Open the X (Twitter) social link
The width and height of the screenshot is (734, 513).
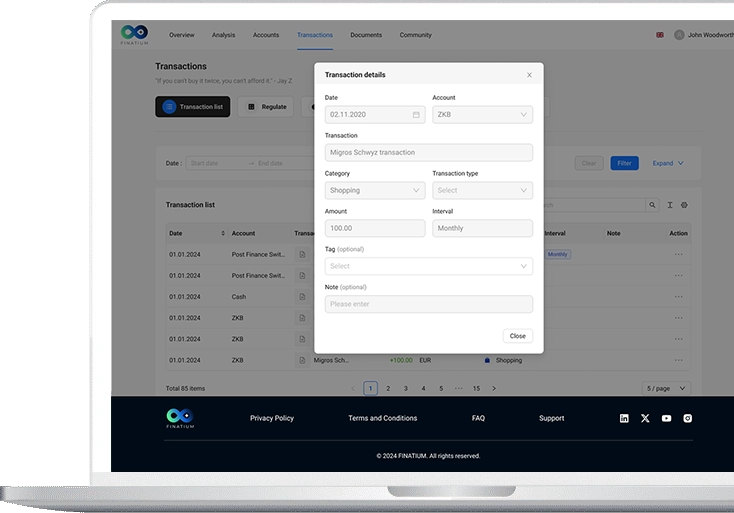tap(645, 418)
